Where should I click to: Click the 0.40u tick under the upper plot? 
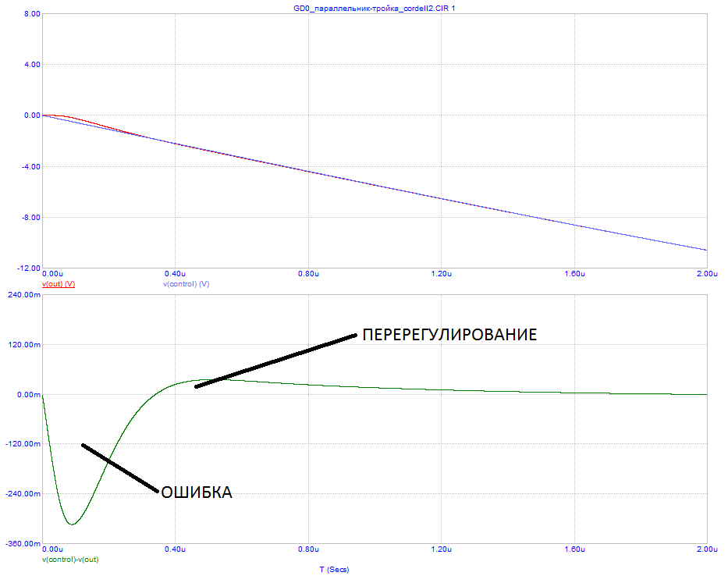point(176,274)
